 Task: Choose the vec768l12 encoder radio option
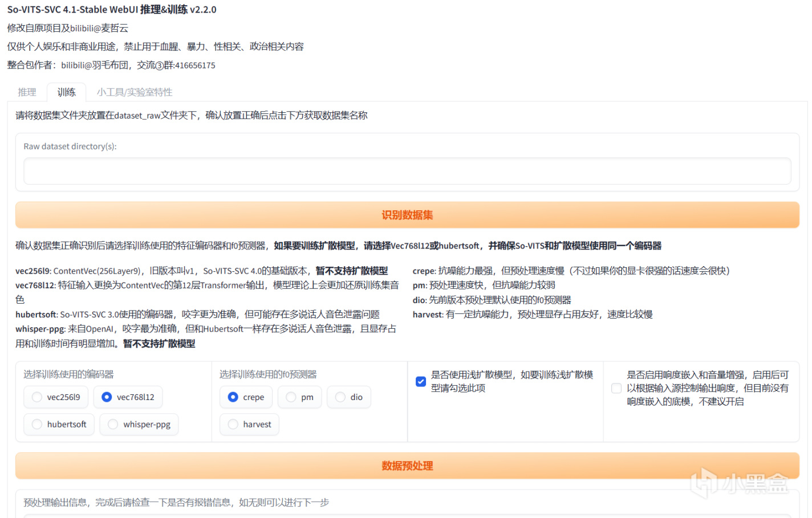coord(128,397)
